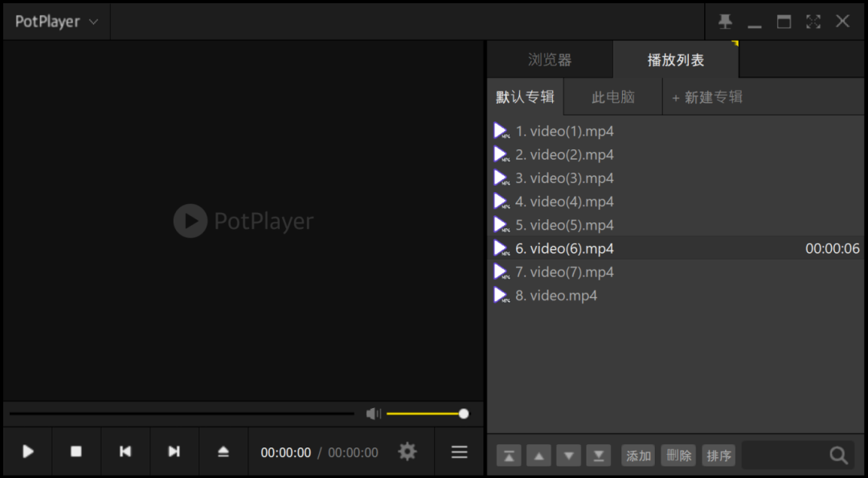
Task: Click the eject/open file icon
Action: 223,451
